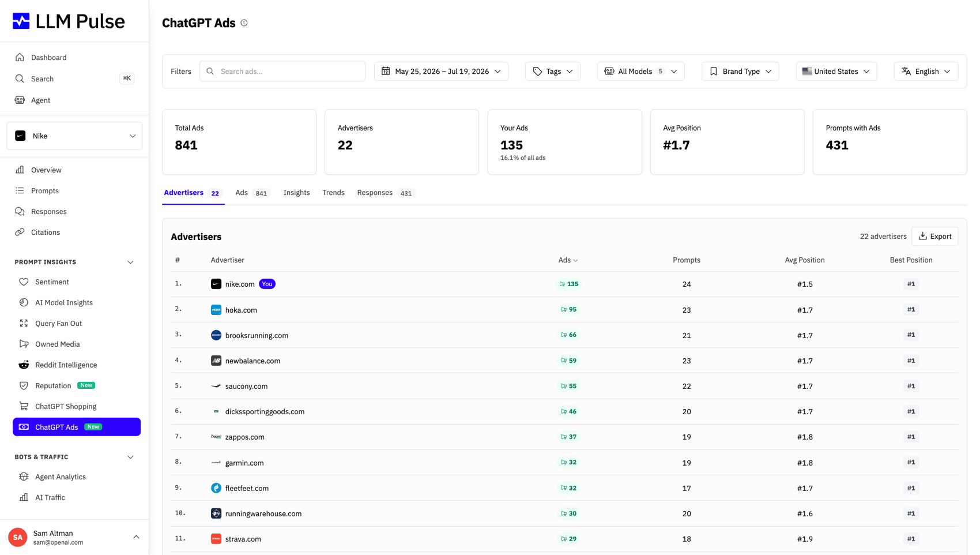Click the info icon beside ChatGPT Ads title

click(244, 23)
